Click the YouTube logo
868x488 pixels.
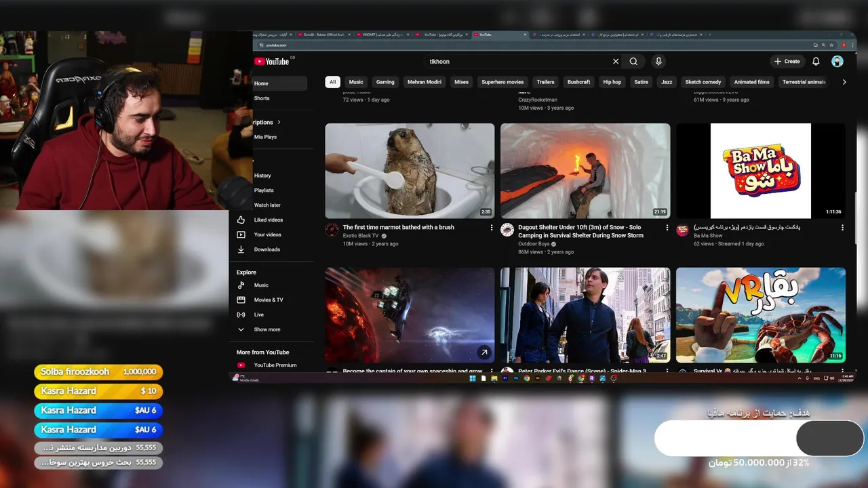point(271,62)
